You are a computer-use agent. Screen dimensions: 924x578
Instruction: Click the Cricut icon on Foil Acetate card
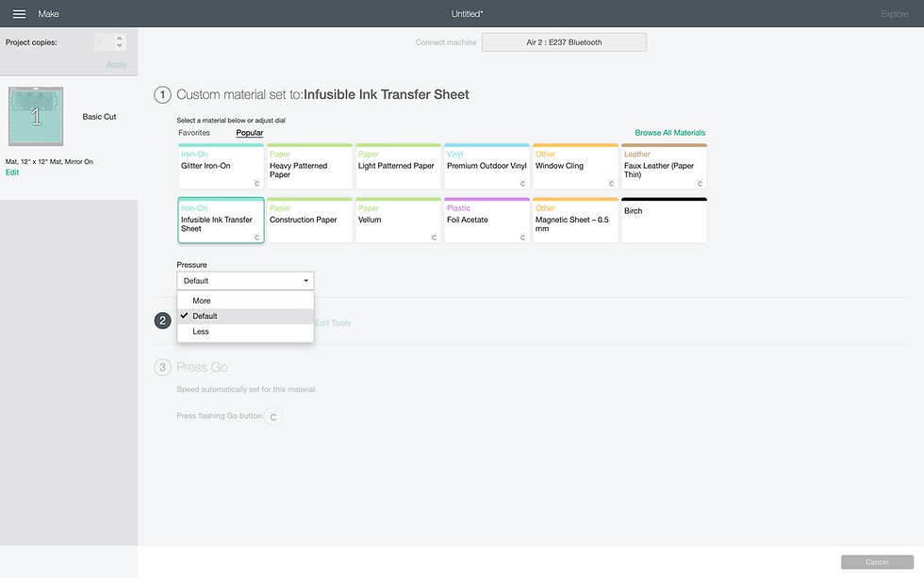point(522,237)
